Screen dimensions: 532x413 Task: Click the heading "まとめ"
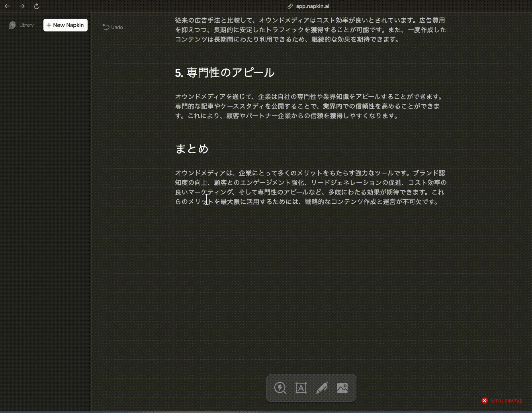(x=192, y=149)
